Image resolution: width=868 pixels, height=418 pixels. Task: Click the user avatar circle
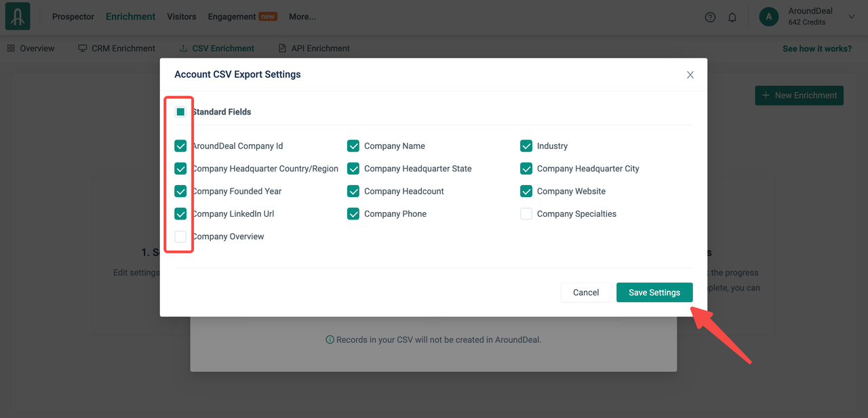point(768,17)
